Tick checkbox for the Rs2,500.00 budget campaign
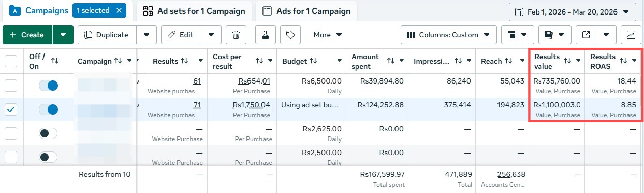This screenshot has width=644, height=193. [11, 157]
